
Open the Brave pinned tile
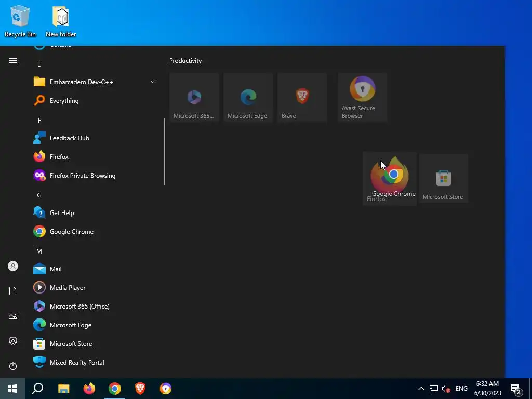click(302, 97)
